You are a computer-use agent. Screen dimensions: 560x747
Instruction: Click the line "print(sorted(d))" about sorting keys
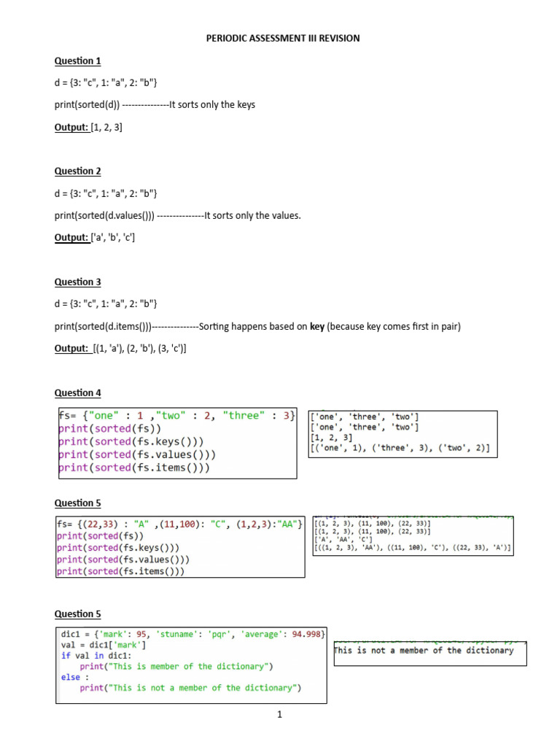[x=155, y=105]
